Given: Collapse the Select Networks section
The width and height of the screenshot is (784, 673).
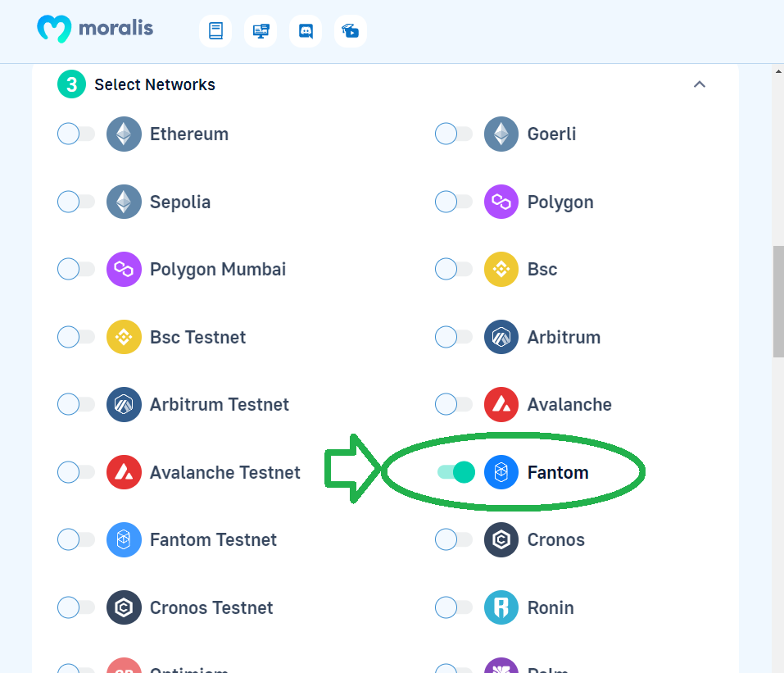Looking at the screenshot, I should (x=700, y=84).
